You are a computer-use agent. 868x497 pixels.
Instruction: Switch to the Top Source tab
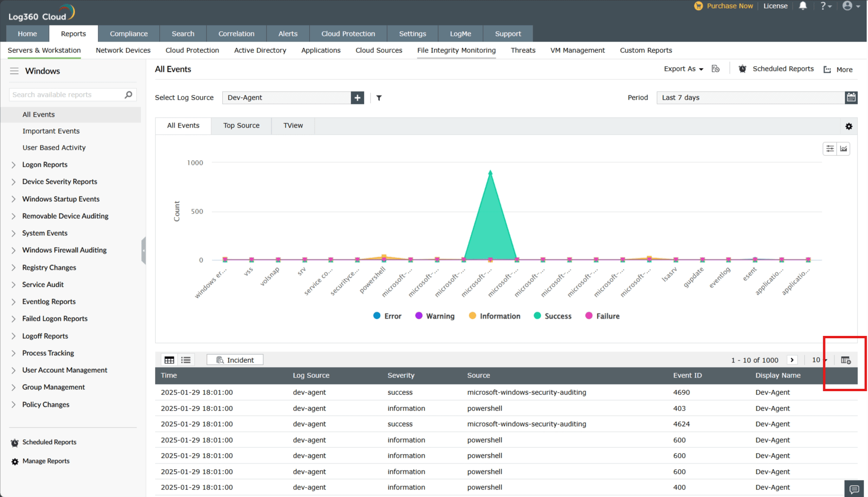pos(241,126)
